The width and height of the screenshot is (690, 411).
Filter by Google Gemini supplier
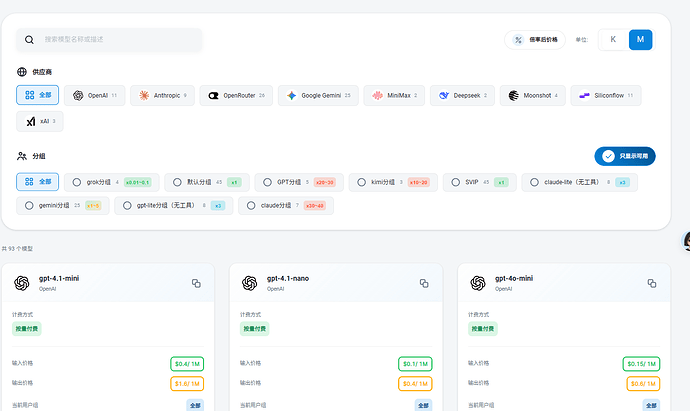click(318, 95)
